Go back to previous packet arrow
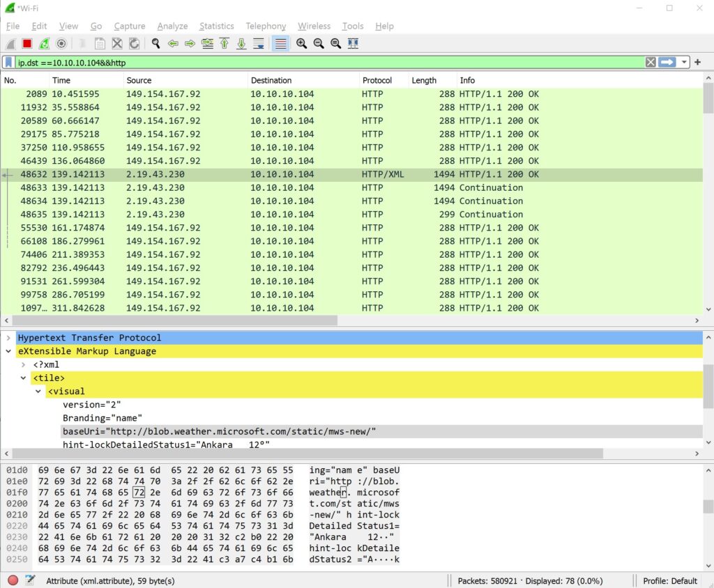 173,44
